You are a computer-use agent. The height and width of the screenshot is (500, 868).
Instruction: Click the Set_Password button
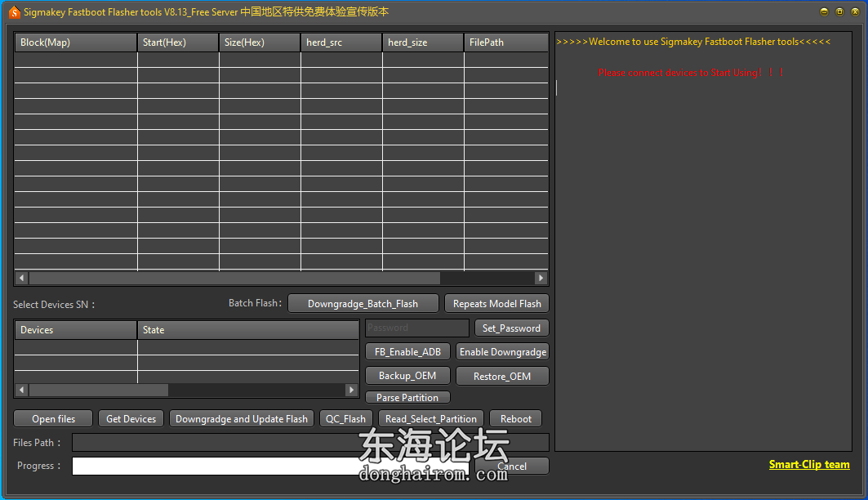(511, 328)
